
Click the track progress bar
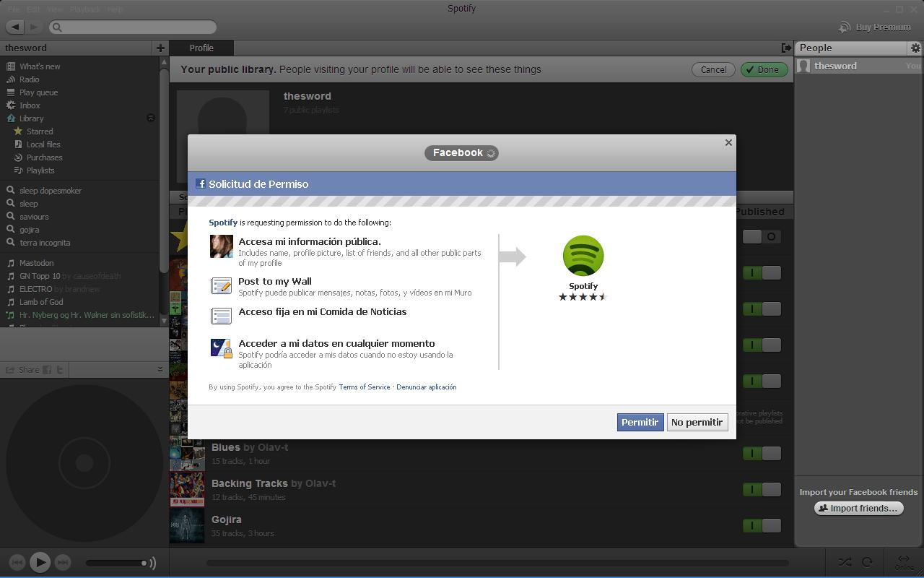click(497, 563)
